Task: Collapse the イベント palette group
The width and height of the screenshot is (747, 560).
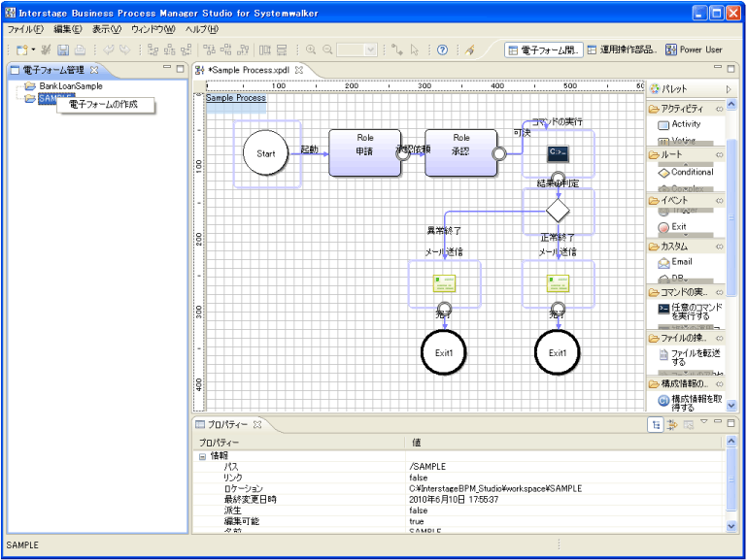Action: click(719, 201)
